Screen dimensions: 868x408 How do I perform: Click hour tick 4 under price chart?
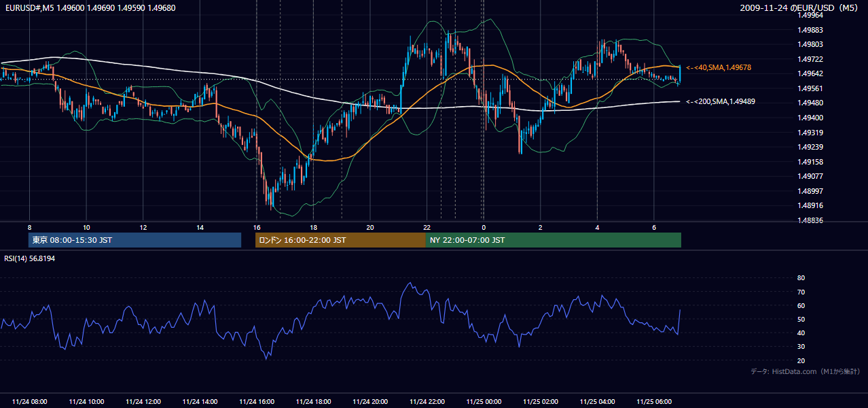coord(597,227)
